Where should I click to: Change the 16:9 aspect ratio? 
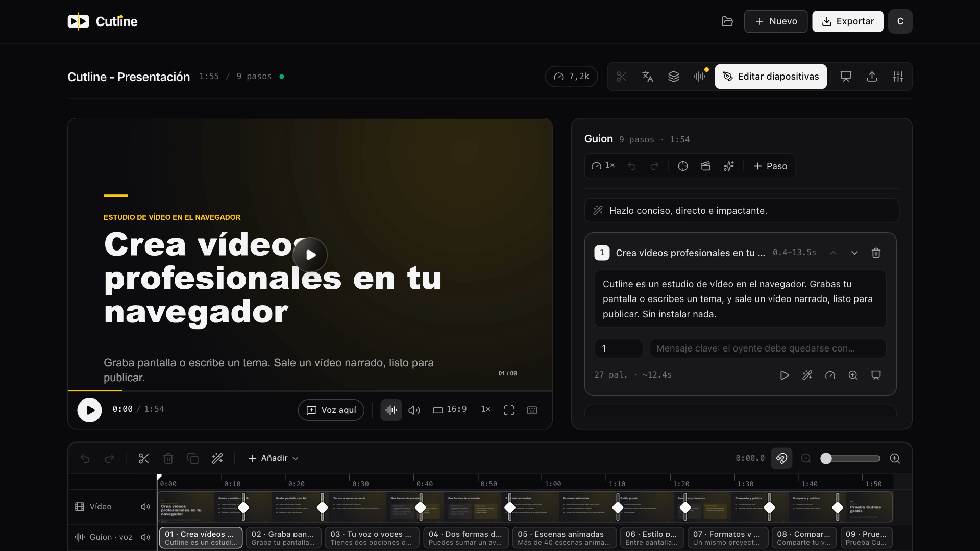(x=450, y=410)
